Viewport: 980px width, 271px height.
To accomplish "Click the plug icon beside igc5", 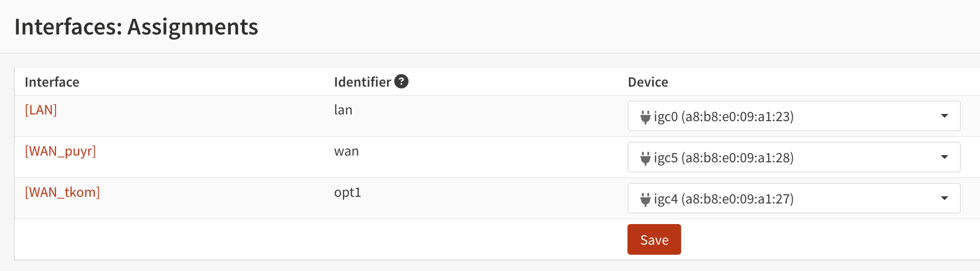I will [645, 158].
